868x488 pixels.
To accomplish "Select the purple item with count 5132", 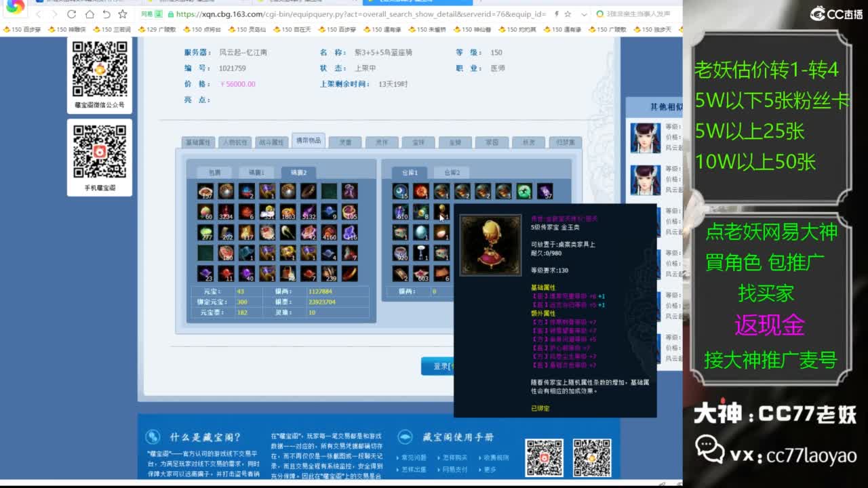I will [309, 212].
